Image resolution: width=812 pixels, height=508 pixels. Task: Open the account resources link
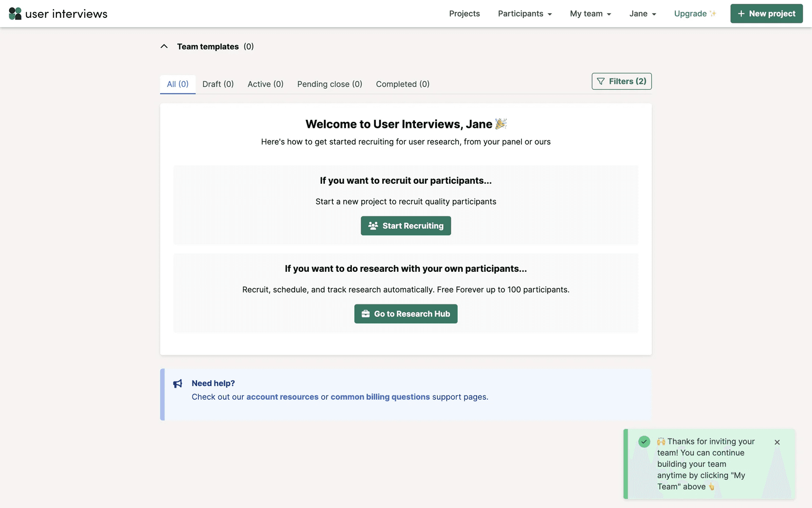(282, 397)
